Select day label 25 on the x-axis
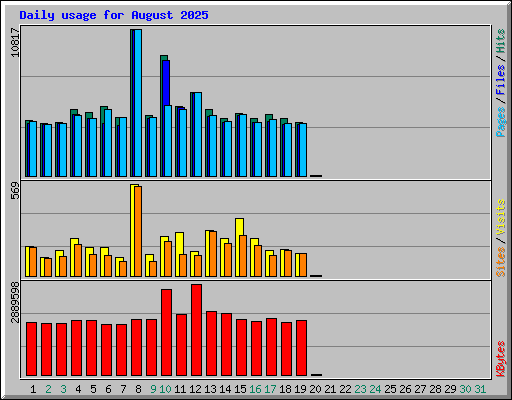512x400 pixels. tap(390, 389)
